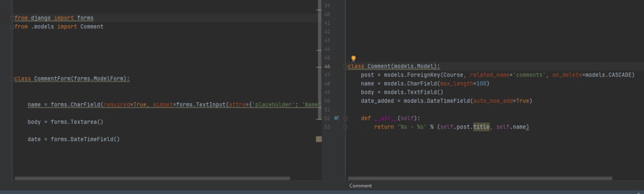Click line number 53 in the gutter
This screenshot has width=644, height=194.
coord(327,127)
